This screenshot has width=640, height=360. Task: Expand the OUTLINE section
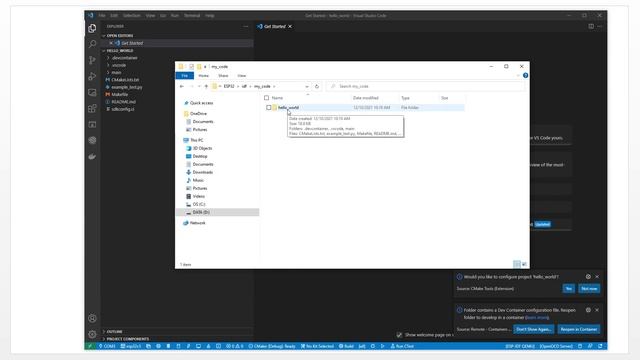coord(114,332)
